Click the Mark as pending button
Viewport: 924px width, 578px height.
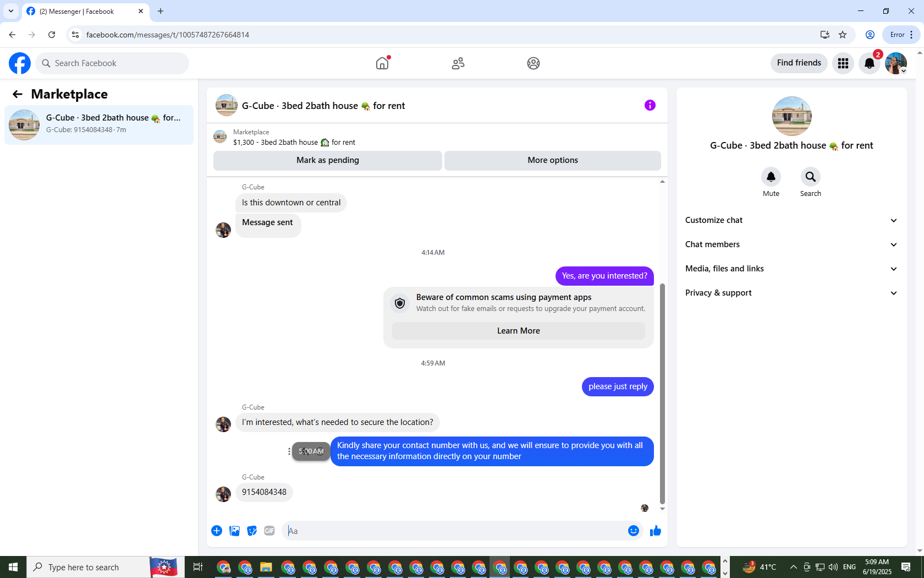[328, 160]
